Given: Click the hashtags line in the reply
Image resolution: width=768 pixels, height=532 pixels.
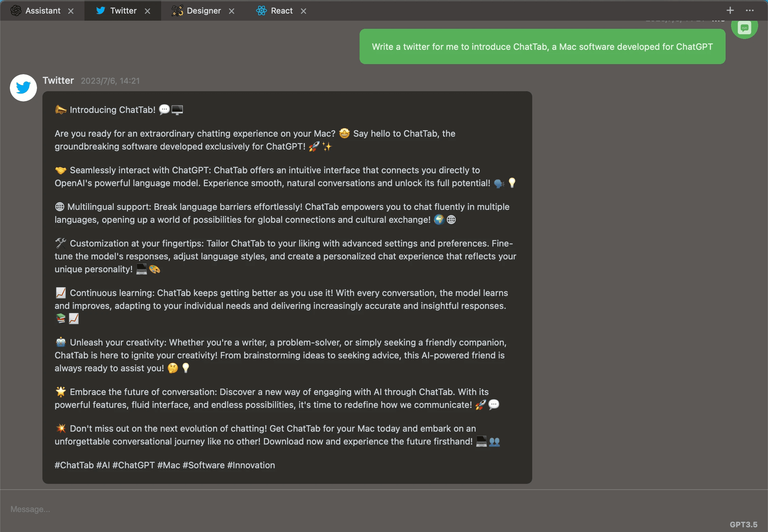Looking at the screenshot, I should [165, 465].
